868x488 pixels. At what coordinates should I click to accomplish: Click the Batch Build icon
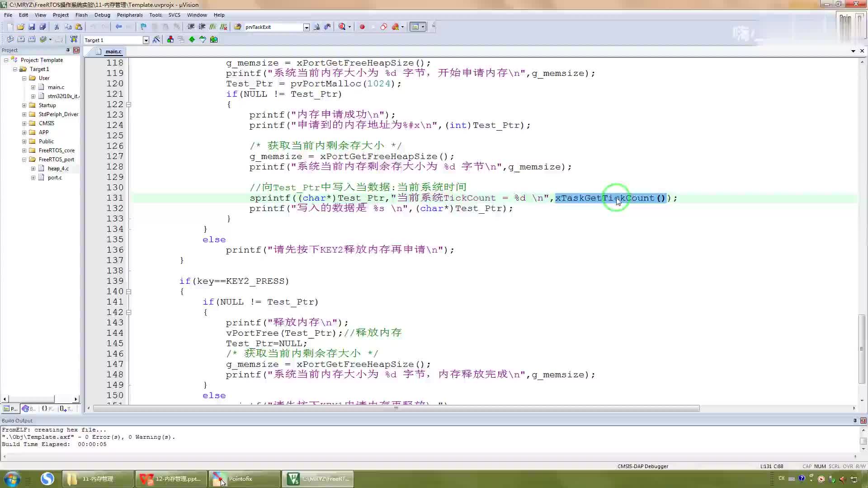coord(43,39)
